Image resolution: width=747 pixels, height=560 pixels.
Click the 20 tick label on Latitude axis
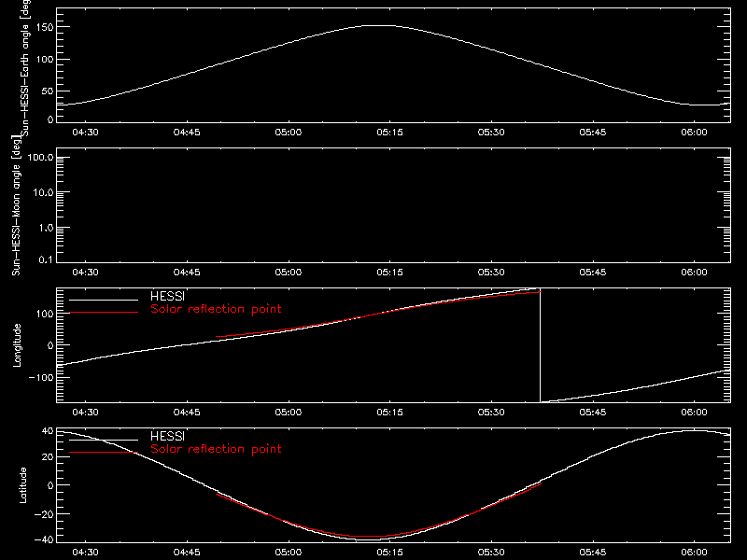(48, 457)
